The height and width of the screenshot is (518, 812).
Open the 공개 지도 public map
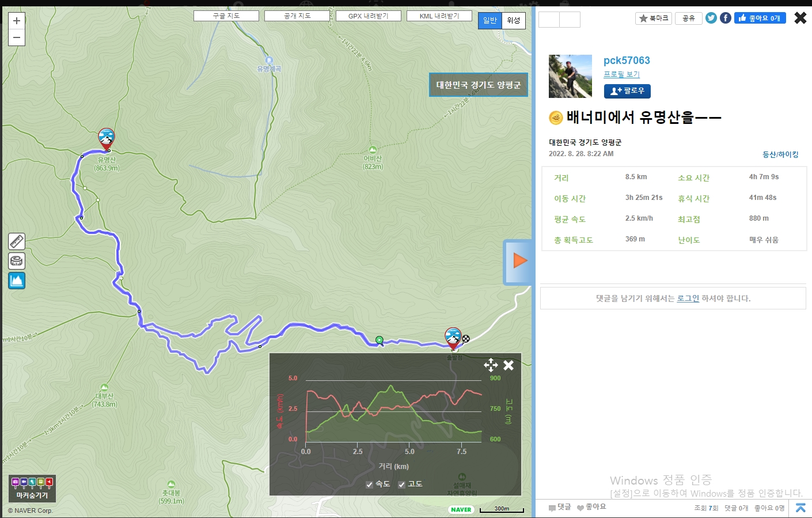[297, 16]
